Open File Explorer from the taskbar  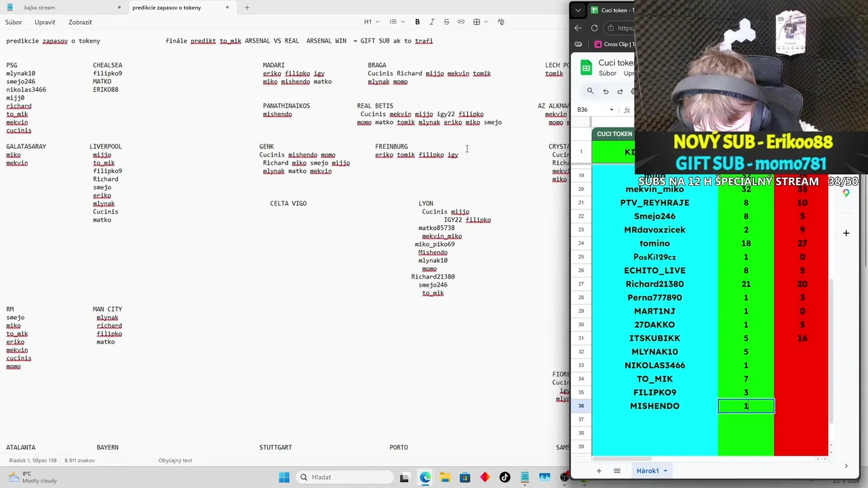click(x=445, y=477)
